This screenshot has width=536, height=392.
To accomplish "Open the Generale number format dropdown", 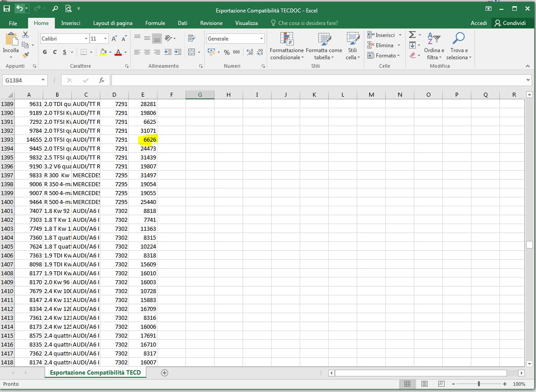I will pos(261,39).
